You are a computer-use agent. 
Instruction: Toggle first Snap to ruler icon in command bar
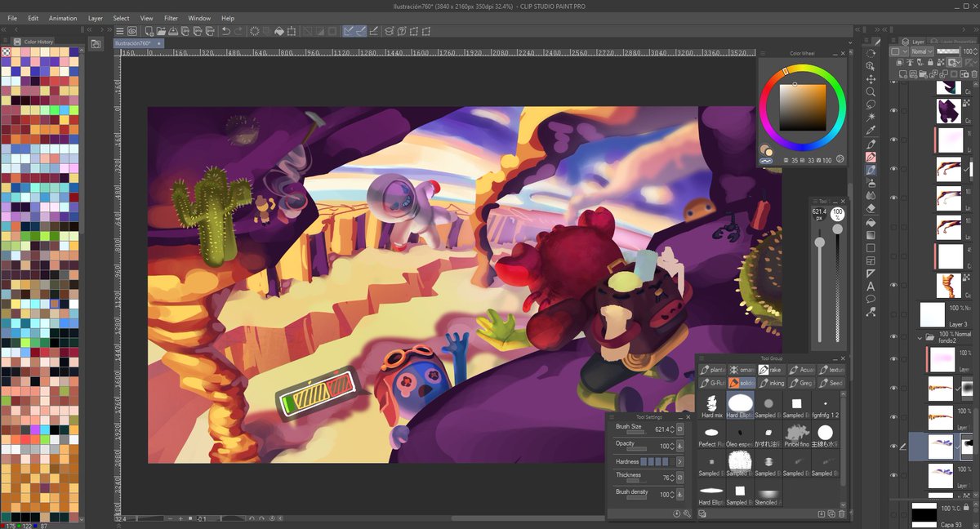click(350, 31)
